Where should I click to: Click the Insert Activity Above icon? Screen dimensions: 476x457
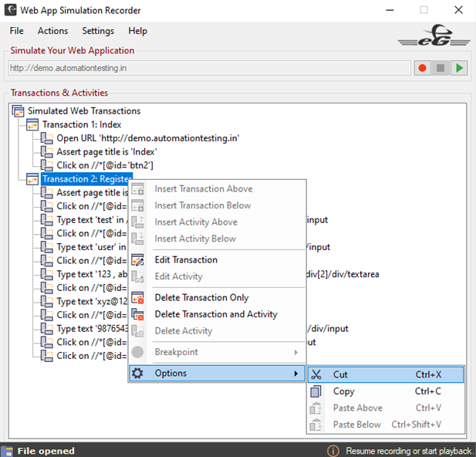pos(137,222)
